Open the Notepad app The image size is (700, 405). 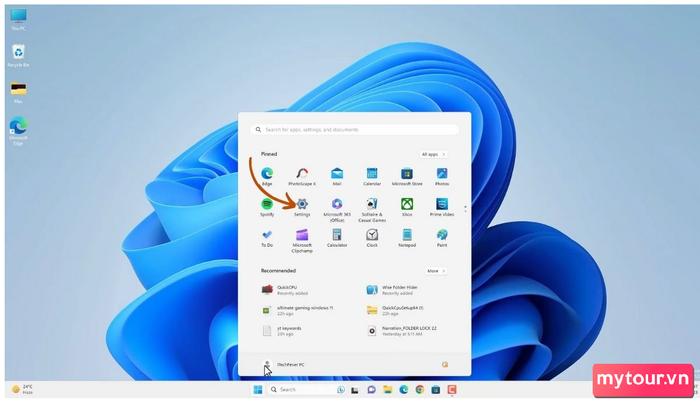coord(407,238)
